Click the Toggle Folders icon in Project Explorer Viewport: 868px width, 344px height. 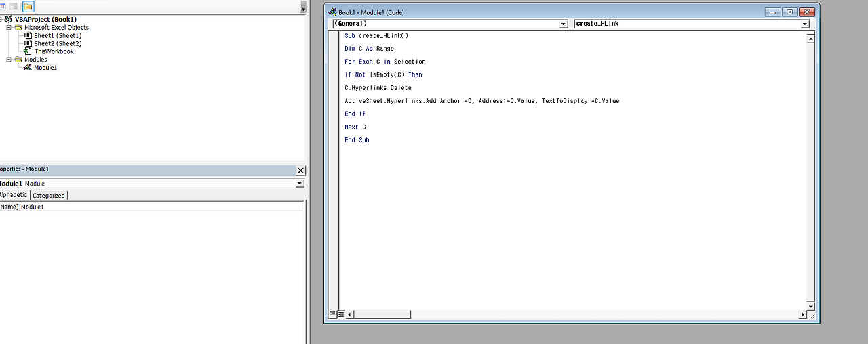(28, 6)
